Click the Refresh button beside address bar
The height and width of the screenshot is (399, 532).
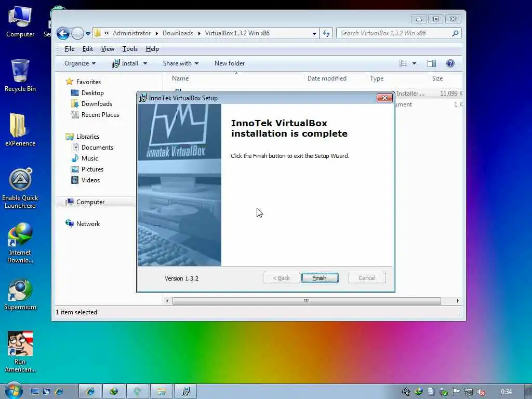coord(326,33)
